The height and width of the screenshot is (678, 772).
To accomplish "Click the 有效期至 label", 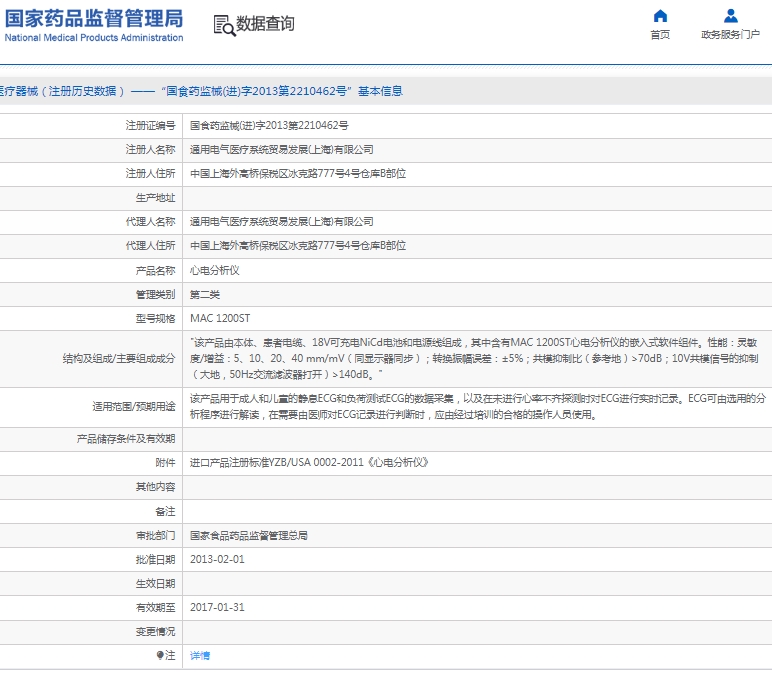I will click(156, 608).
